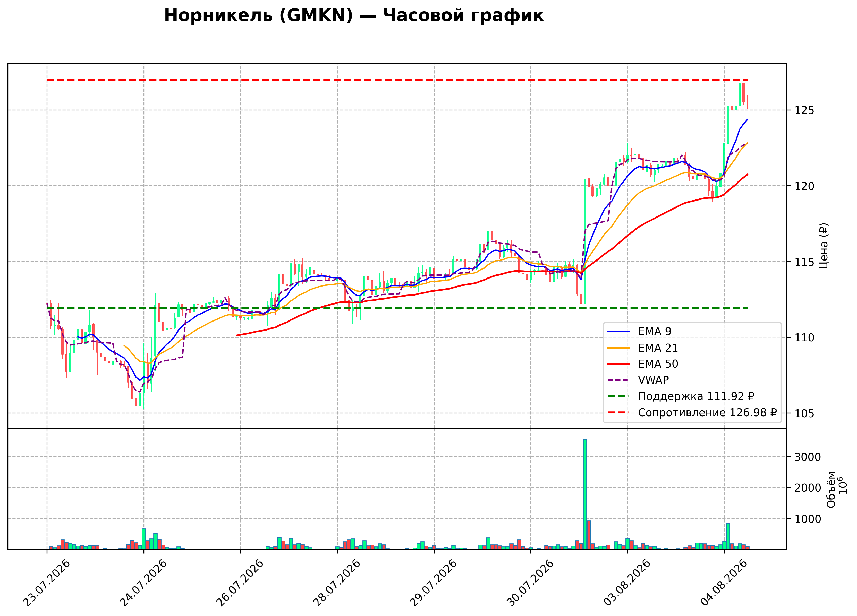Click the red dashed resistance legend sample

tap(618, 412)
